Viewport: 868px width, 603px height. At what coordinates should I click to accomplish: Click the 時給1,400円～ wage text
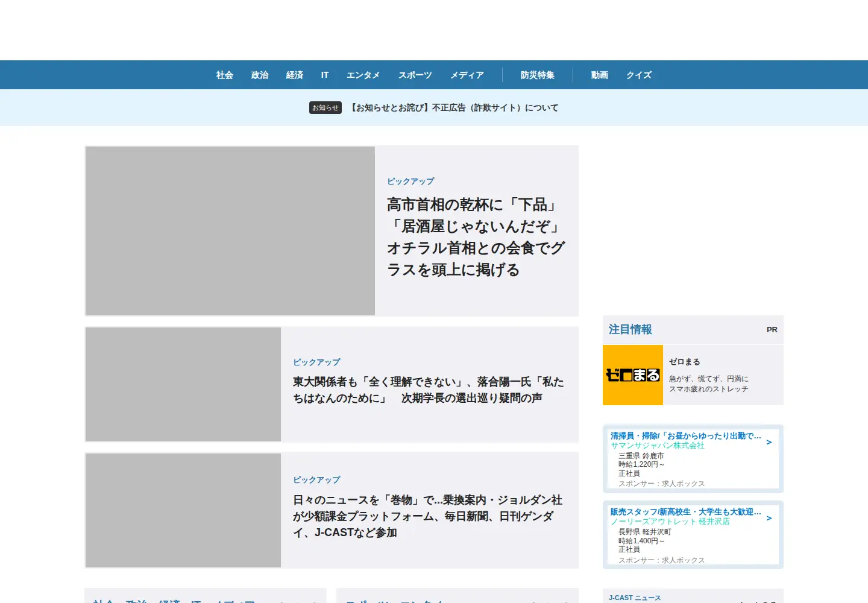pyautogui.click(x=641, y=541)
